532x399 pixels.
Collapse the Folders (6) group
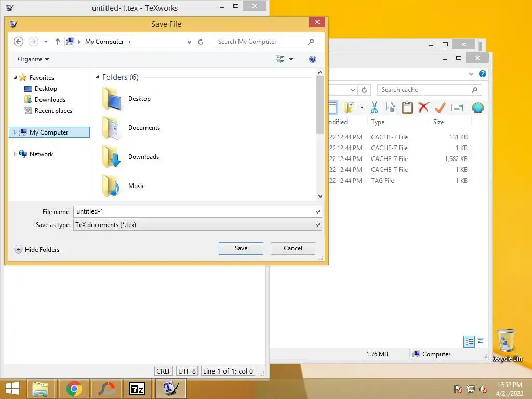point(97,77)
